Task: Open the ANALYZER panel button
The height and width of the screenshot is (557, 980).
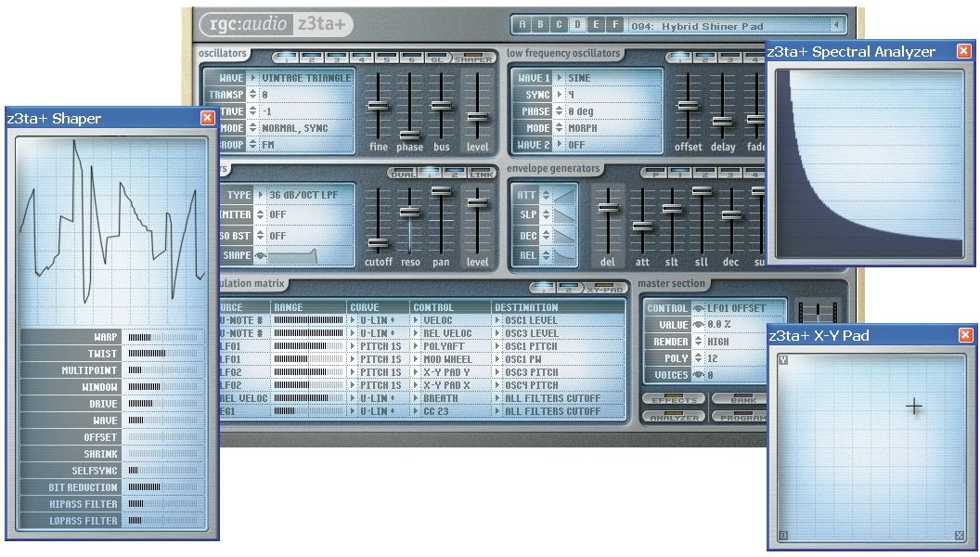Action: tap(674, 416)
